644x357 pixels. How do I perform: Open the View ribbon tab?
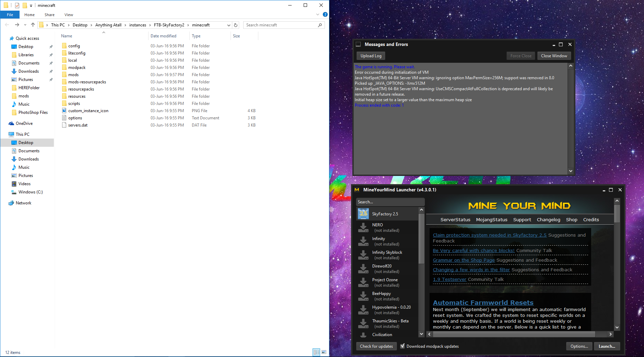(x=69, y=15)
